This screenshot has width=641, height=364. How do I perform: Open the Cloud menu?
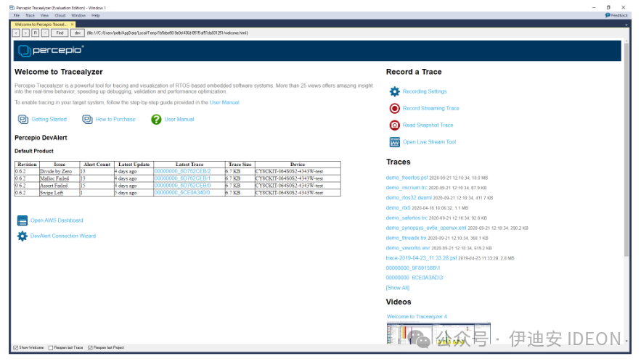point(60,15)
